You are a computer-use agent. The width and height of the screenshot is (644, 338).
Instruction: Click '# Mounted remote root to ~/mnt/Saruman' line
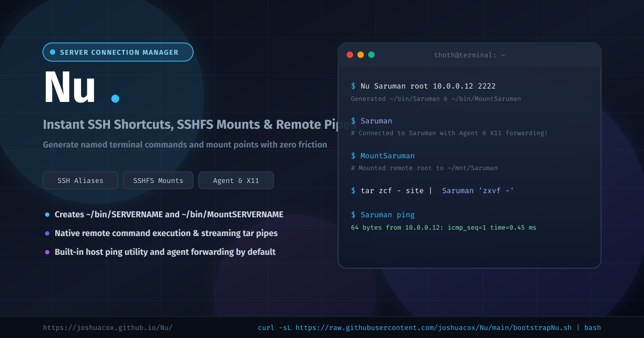pyautogui.click(x=424, y=168)
